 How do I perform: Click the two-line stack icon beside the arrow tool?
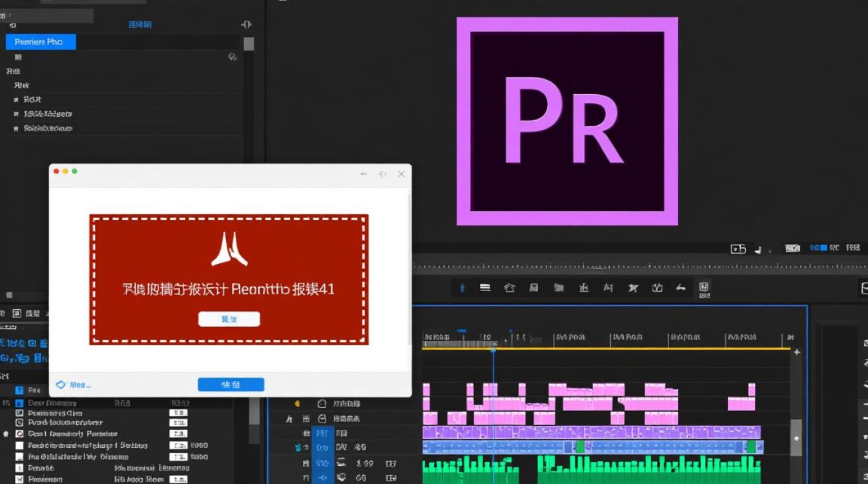[485, 288]
